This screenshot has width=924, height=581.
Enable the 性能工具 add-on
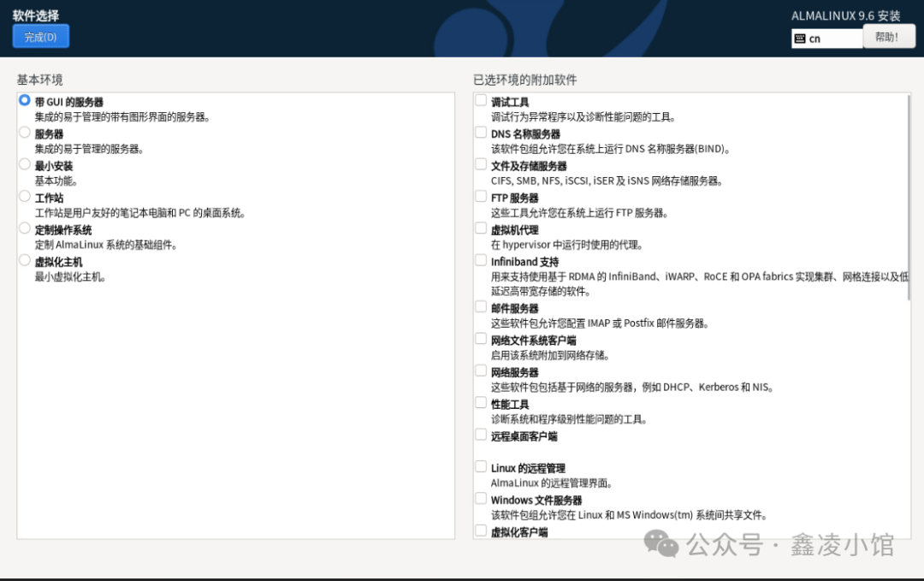point(481,402)
